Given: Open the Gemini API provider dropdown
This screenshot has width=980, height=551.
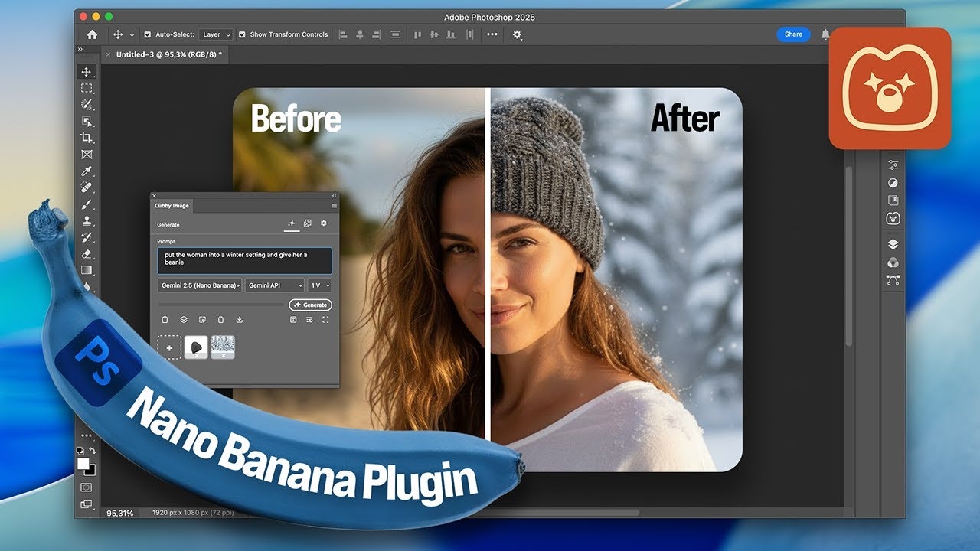Looking at the screenshot, I should click(x=275, y=285).
